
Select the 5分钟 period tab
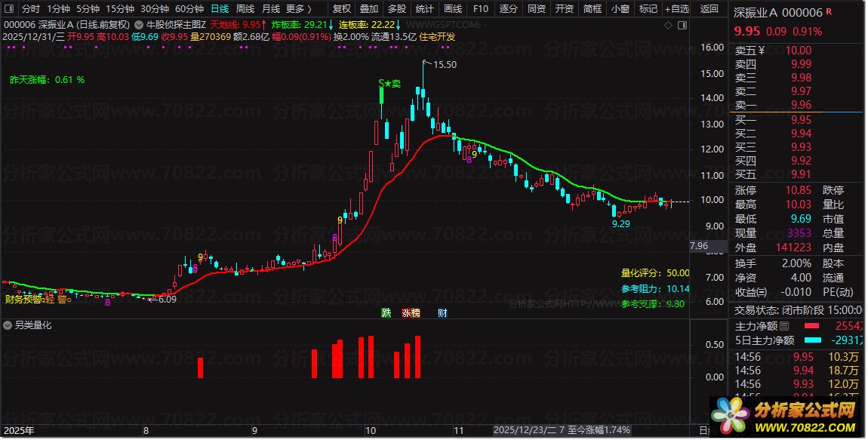(88, 9)
